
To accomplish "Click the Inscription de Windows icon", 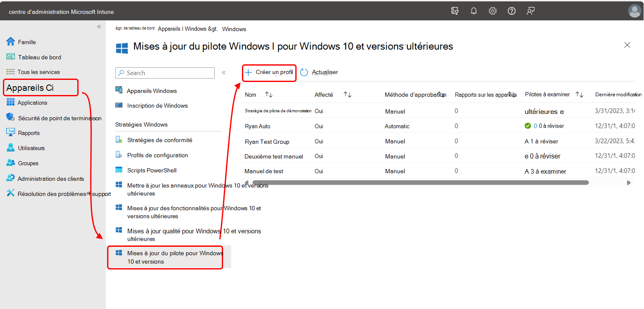I will coord(119,105).
